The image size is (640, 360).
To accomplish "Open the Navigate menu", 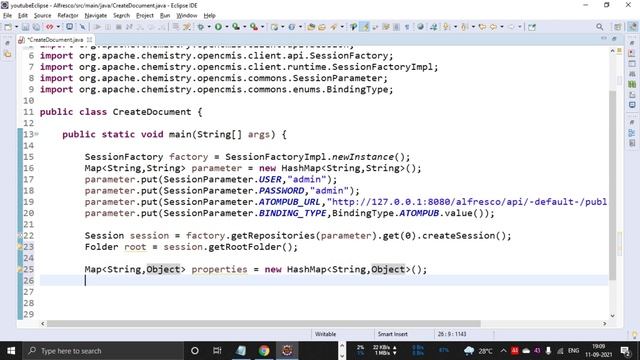I will tap(96, 16).
